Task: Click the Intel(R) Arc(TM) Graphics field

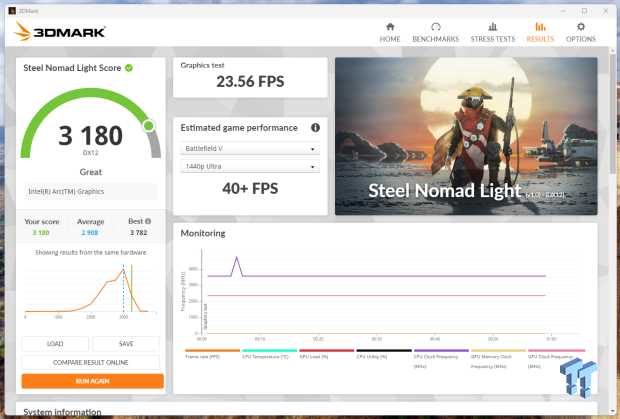Action: (91, 191)
